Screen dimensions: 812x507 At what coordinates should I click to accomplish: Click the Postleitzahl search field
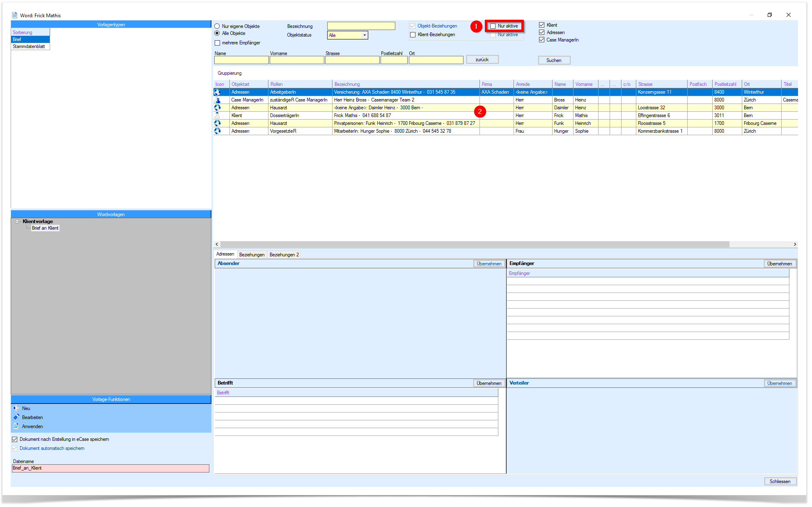tap(394, 60)
